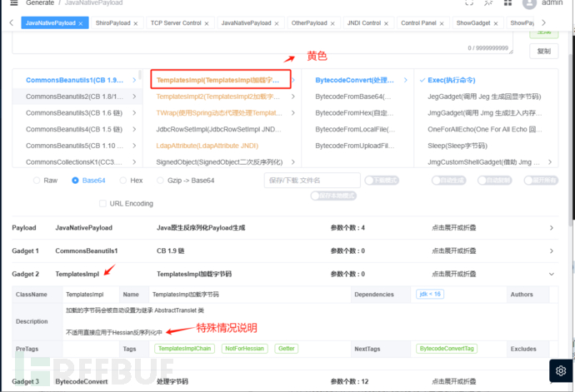Select CommonsBeanutils5(CB 1.10 option
Viewport: 575px width, 392px height.
pyautogui.click(x=74, y=146)
